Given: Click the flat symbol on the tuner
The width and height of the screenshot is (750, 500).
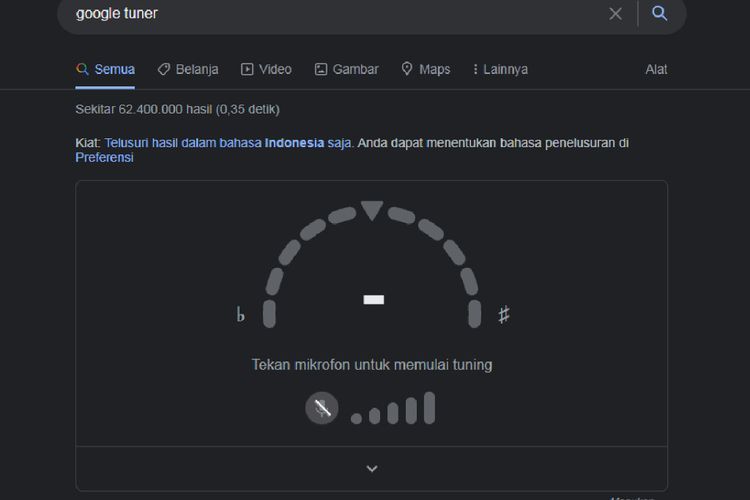Looking at the screenshot, I should coord(241,314).
